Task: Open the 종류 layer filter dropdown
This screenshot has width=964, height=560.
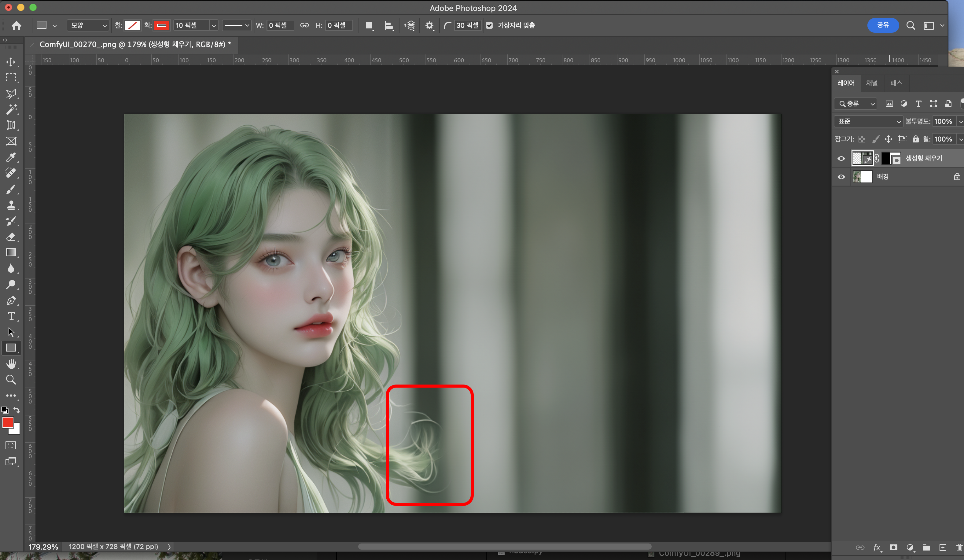Action: click(x=856, y=104)
